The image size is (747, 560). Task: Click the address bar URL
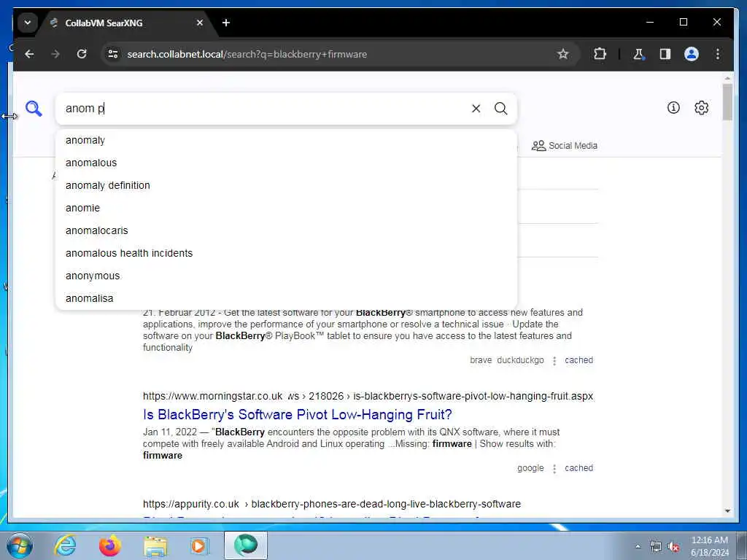point(247,54)
